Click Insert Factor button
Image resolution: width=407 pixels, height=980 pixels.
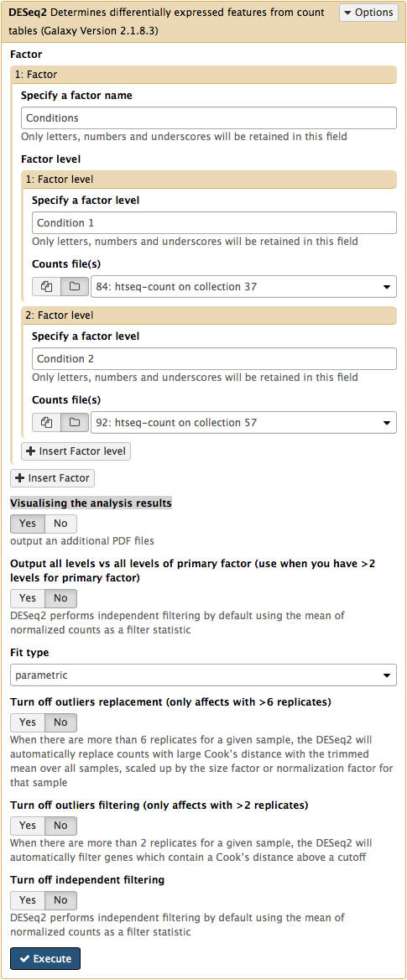[53, 478]
